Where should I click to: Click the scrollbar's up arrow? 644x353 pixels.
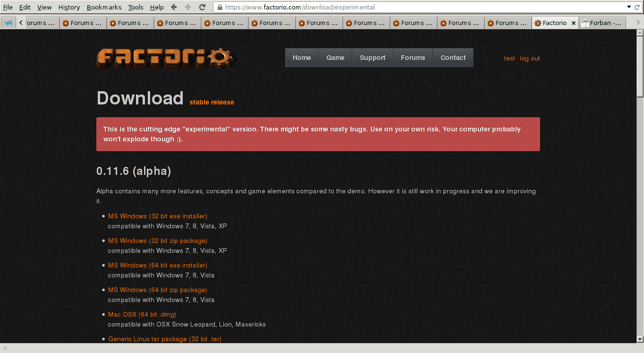[x=640, y=33]
